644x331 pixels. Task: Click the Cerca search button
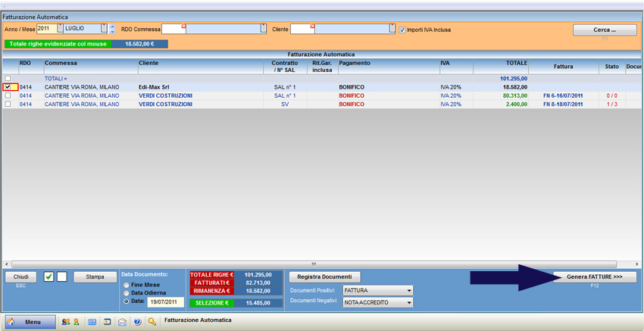(x=604, y=30)
